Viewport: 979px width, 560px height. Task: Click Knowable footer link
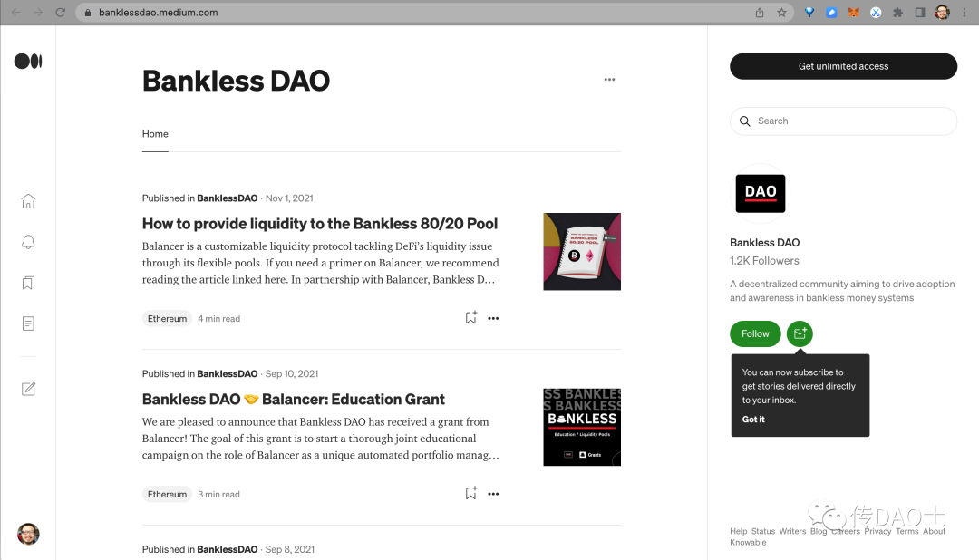point(748,542)
